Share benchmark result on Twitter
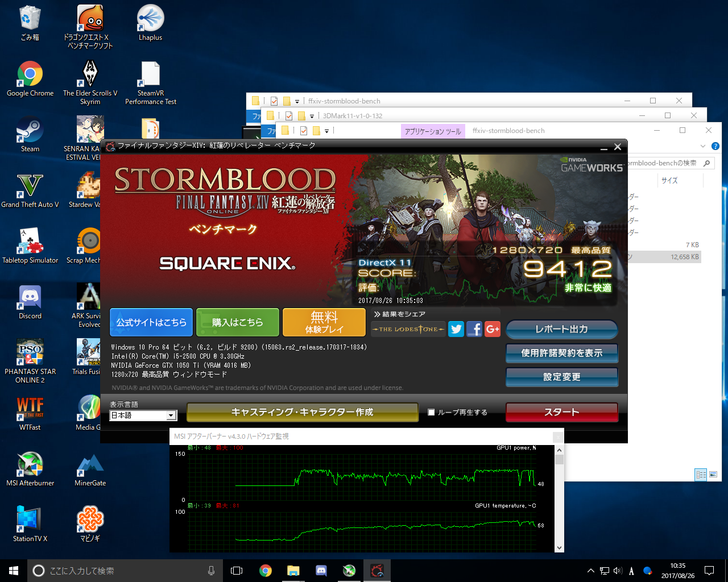This screenshot has width=728, height=582. point(456,329)
